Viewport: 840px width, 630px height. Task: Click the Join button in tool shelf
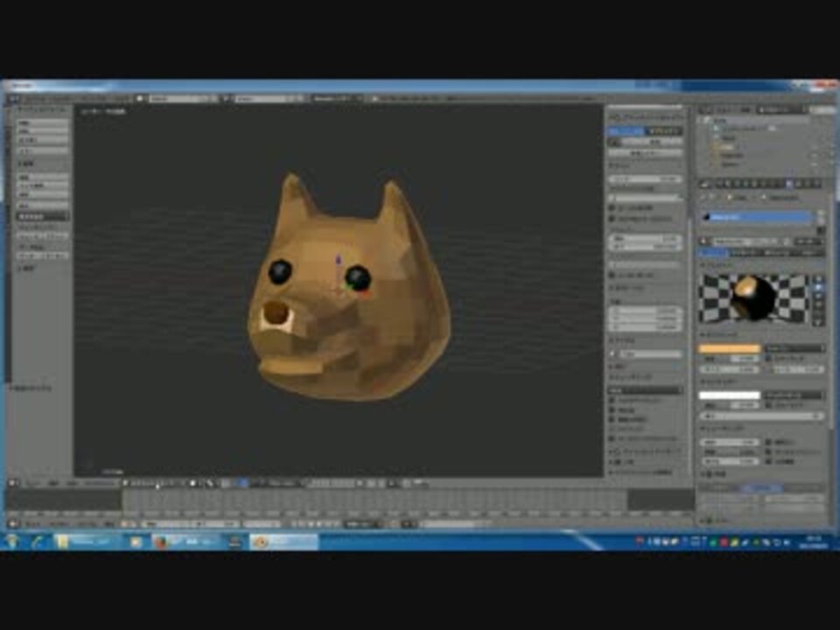point(42,206)
